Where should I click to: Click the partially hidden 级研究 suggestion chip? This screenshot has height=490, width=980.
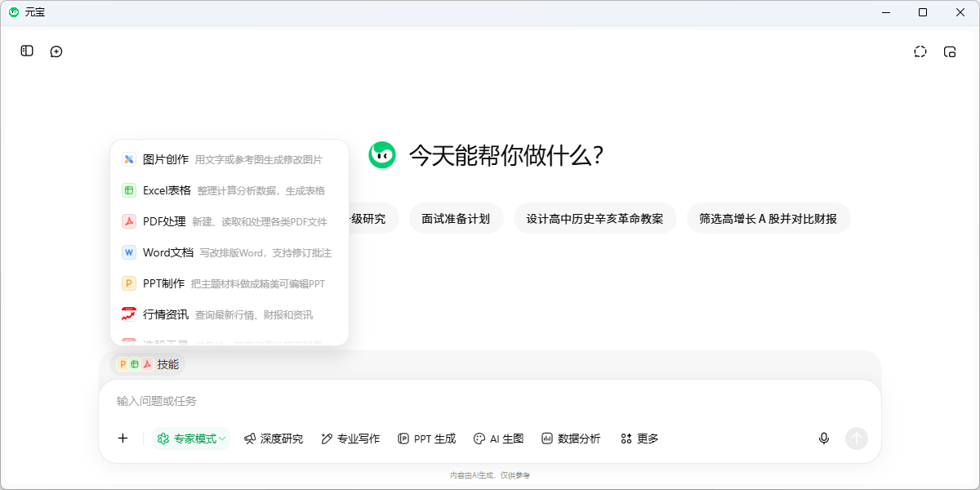(374, 219)
